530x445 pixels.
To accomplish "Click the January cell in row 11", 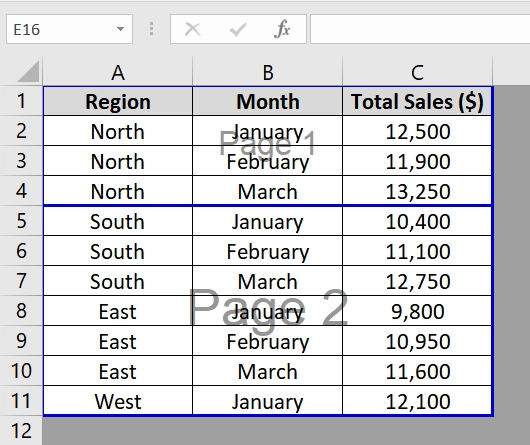I will click(267, 401).
